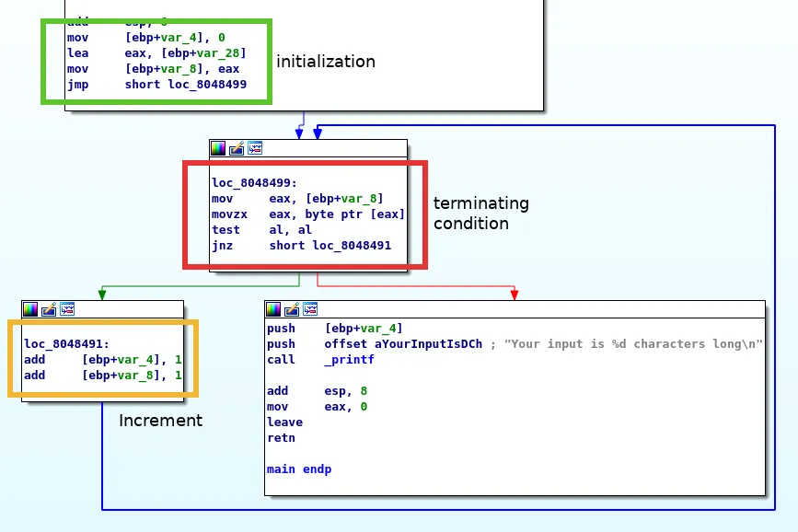Select line 'lea eax, [ebp+var_28]'
The width and height of the screenshot is (798, 532).
pos(156,53)
